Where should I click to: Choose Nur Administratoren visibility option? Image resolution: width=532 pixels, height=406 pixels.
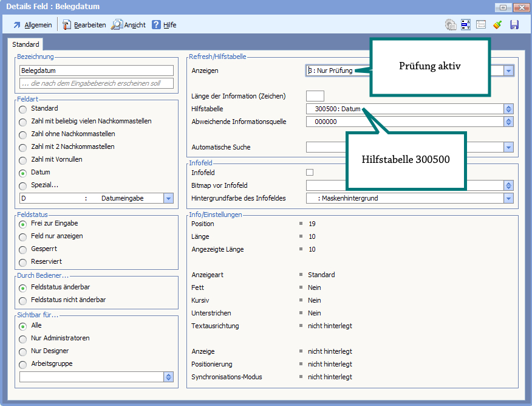click(x=23, y=339)
